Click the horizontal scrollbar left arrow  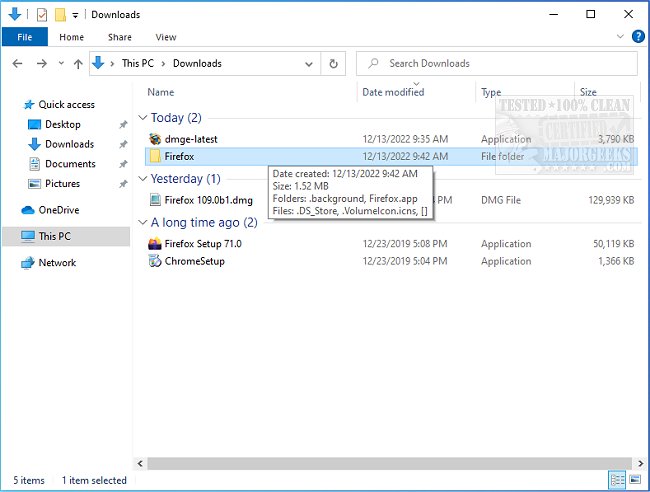point(140,463)
